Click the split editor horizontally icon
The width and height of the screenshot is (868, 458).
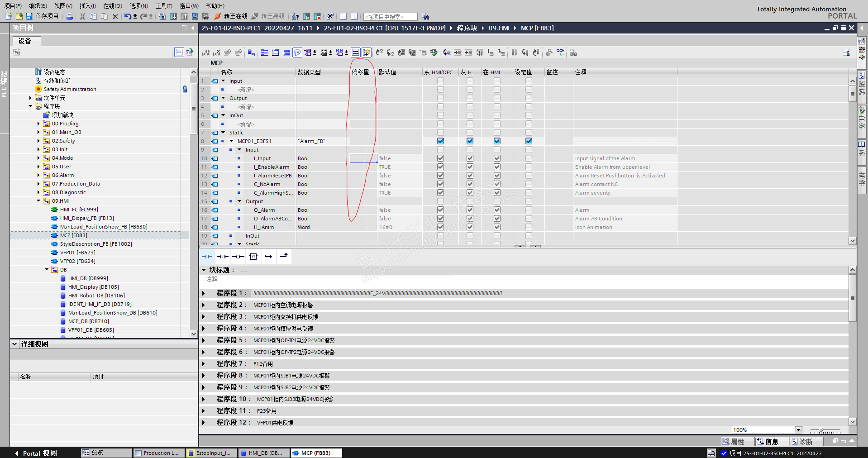[x=343, y=16]
